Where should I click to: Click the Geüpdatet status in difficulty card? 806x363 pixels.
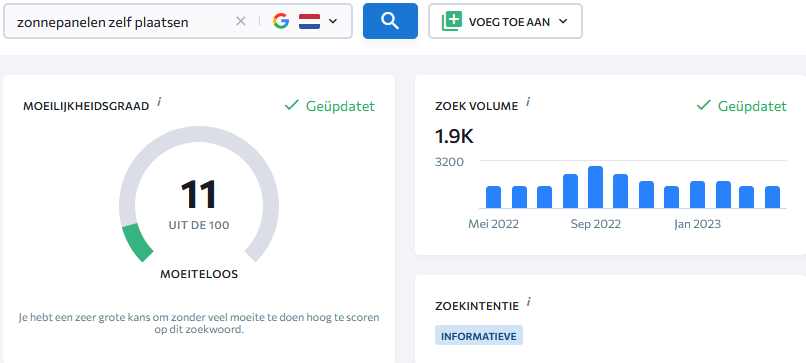[x=329, y=106]
